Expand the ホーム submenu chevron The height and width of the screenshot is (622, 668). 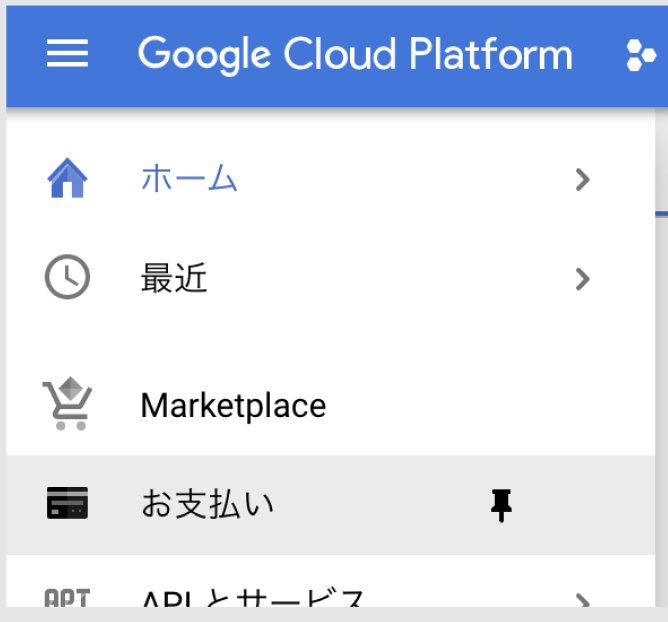coord(583,180)
